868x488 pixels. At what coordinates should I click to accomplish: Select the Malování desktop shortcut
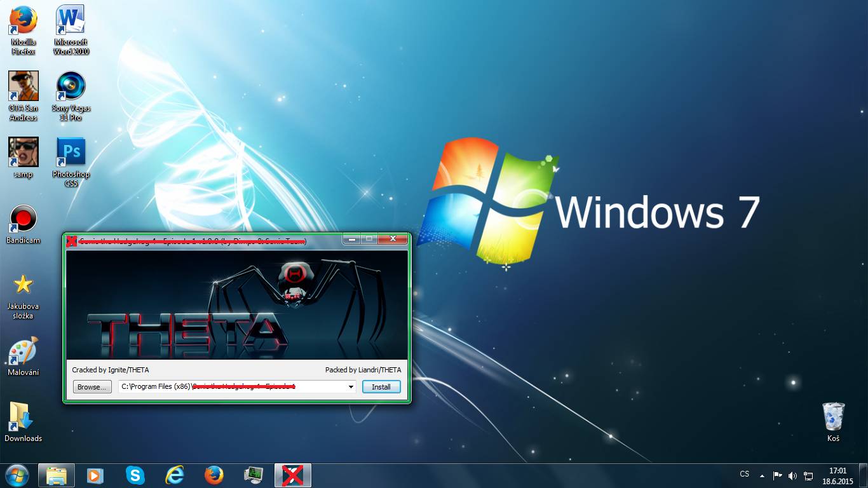tap(23, 356)
